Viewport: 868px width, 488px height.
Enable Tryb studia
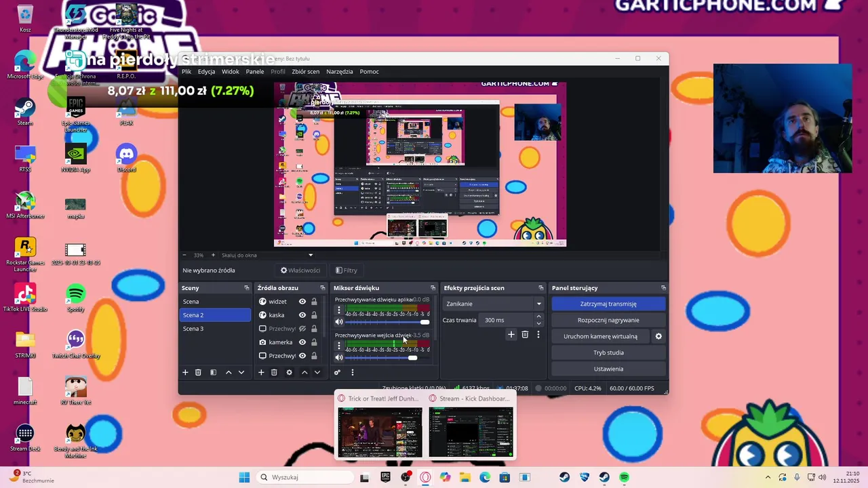coord(608,352)
